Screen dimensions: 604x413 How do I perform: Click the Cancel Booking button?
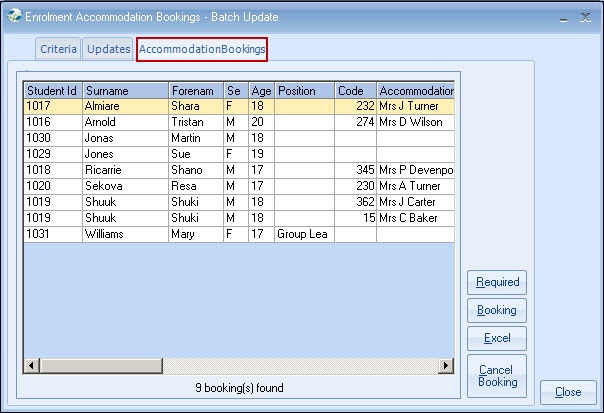point(497,376)
